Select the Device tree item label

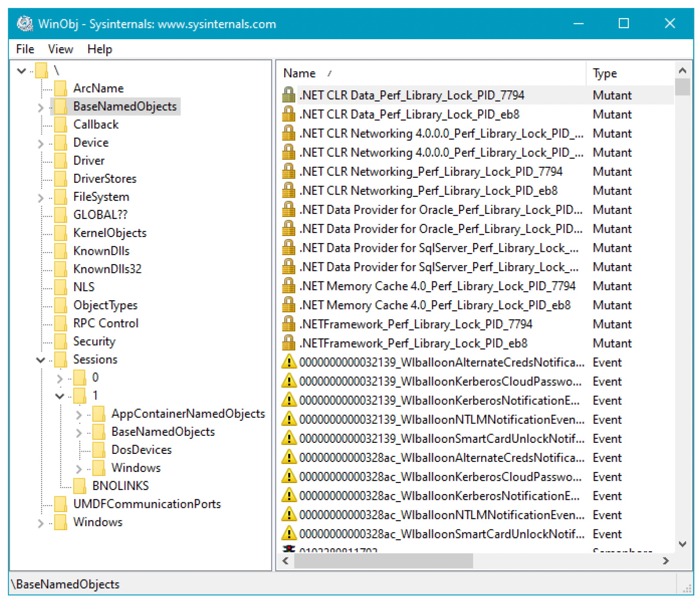(91, 142)
